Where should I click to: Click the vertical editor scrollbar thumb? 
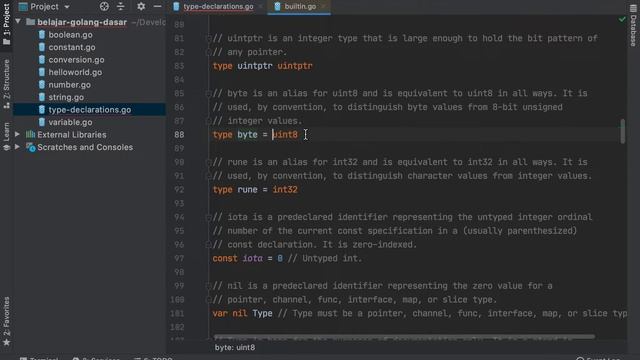click(x=622, y=131)
